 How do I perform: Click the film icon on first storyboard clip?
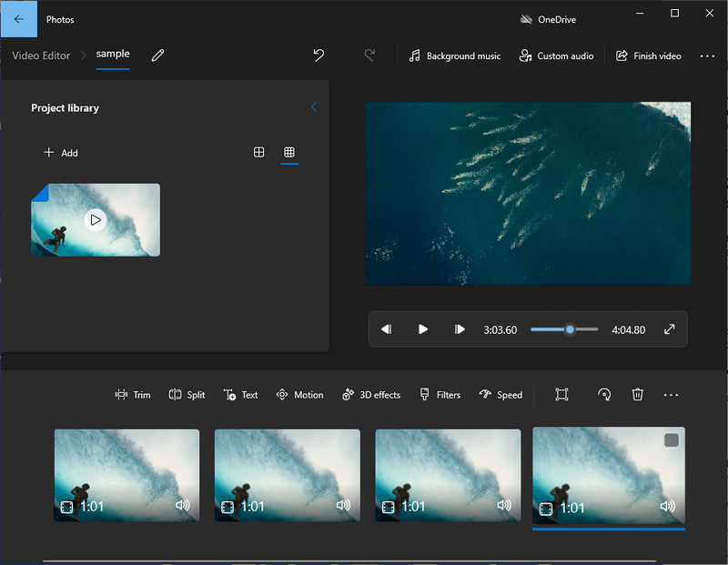click(x=66, y=508)
